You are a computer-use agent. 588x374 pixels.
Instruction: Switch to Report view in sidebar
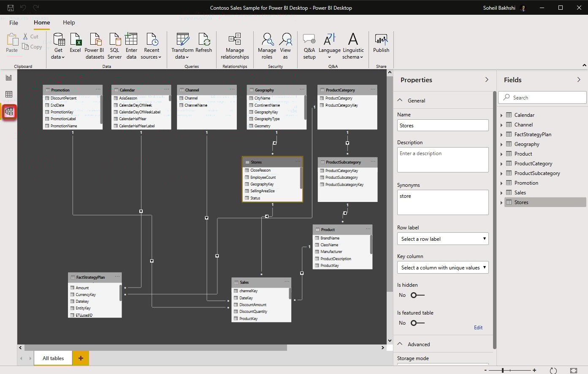pyautogui.click(x=9, y=78)
